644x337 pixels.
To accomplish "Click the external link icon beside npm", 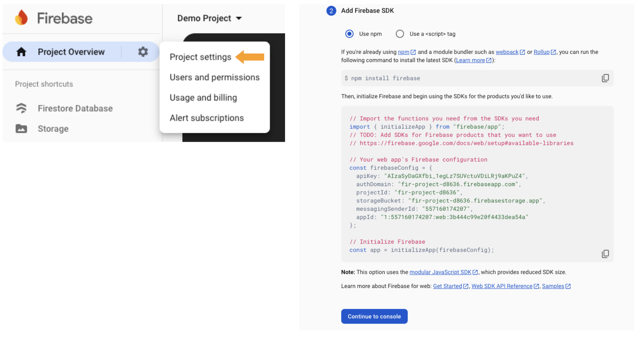I will coord(413,52).
